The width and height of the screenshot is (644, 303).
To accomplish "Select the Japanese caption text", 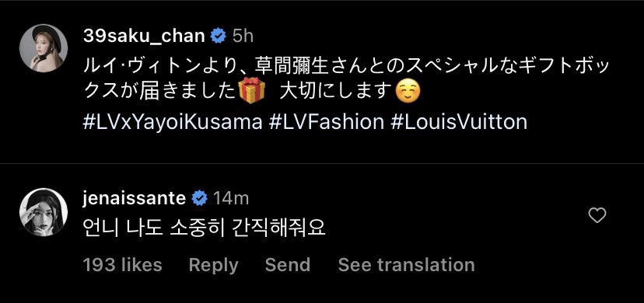I will [x=345, y=79].
